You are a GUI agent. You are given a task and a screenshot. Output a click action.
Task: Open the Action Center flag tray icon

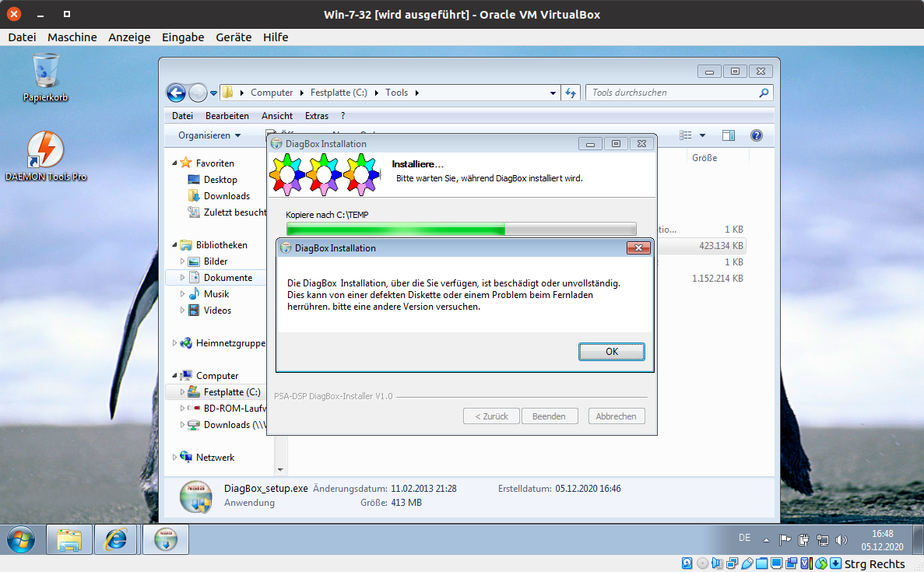[x=785, y=539]
